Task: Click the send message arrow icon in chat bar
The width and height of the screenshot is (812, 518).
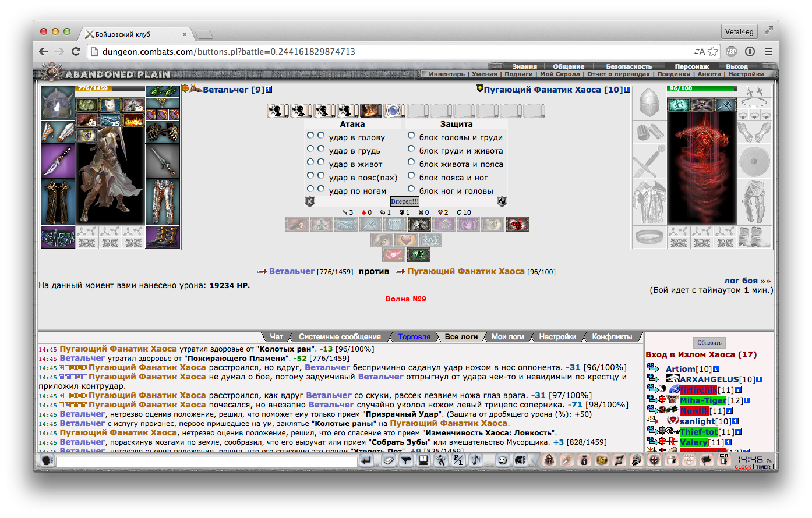Action: click(x=366, y=460)
